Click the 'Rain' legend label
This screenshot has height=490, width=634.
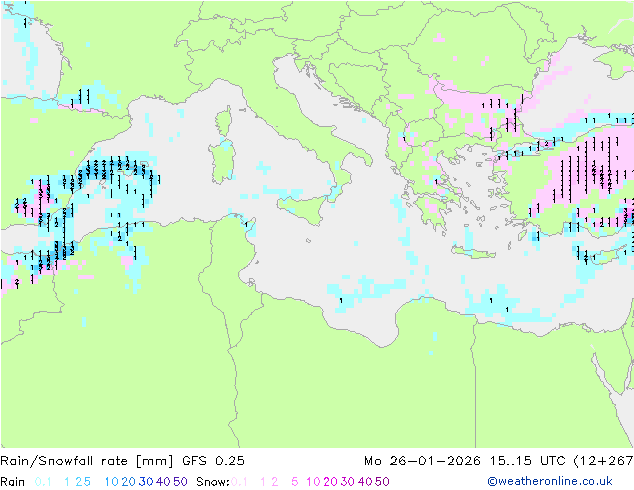click(13, 482)
